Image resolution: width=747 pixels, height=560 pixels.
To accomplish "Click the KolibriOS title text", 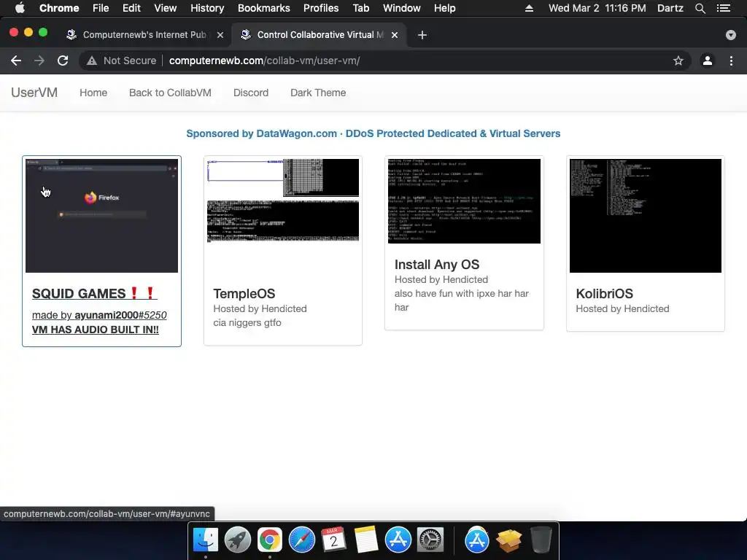I will [605, 293].
